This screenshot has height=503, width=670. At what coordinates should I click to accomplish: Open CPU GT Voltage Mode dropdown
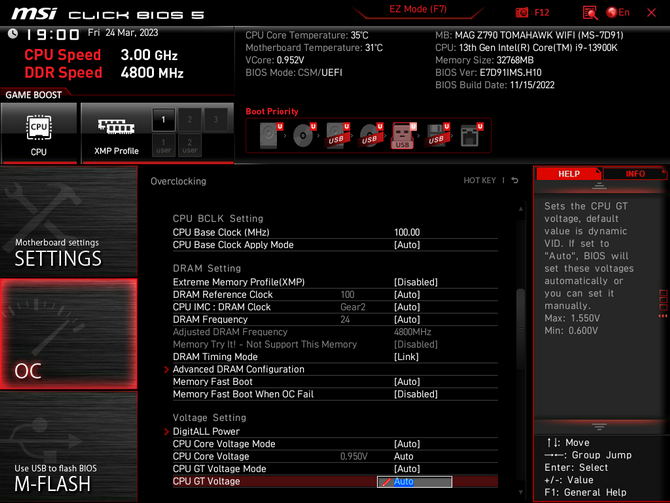pyautogui.click(x=407, y=468)
